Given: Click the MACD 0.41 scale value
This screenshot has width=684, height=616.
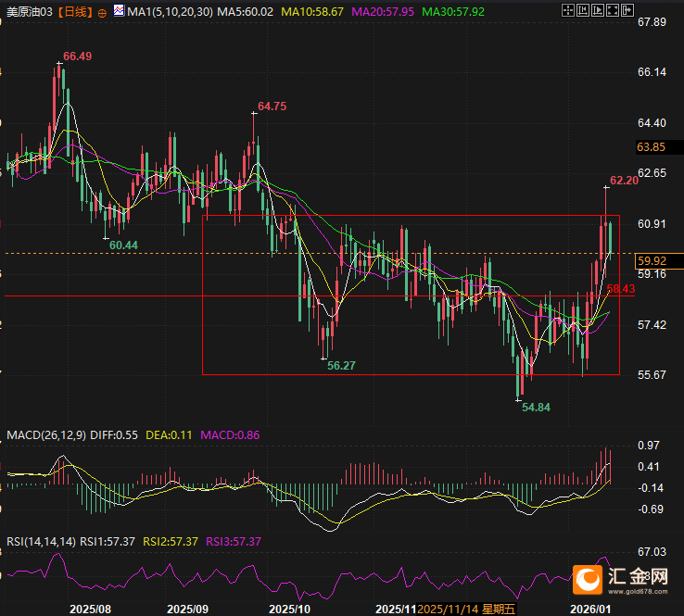Looking at the screenshot, I should tap(649, 467).
